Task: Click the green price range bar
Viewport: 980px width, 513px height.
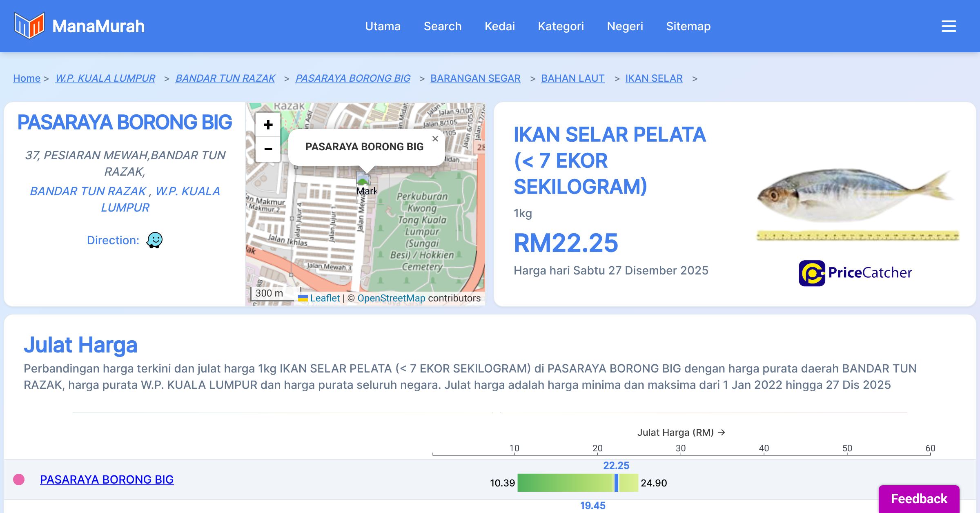Action: click(x=566, y=483)
